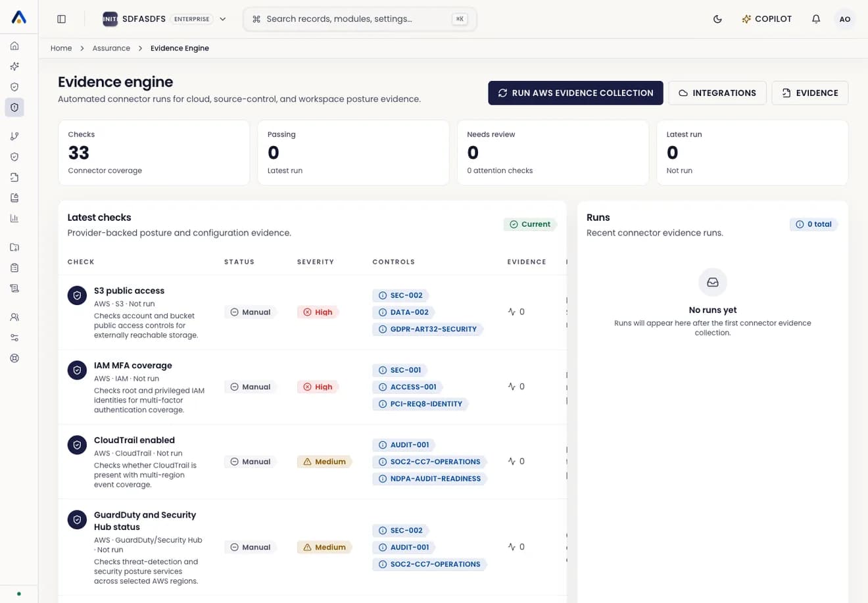Sort by the CONTROLS column header

394,262
